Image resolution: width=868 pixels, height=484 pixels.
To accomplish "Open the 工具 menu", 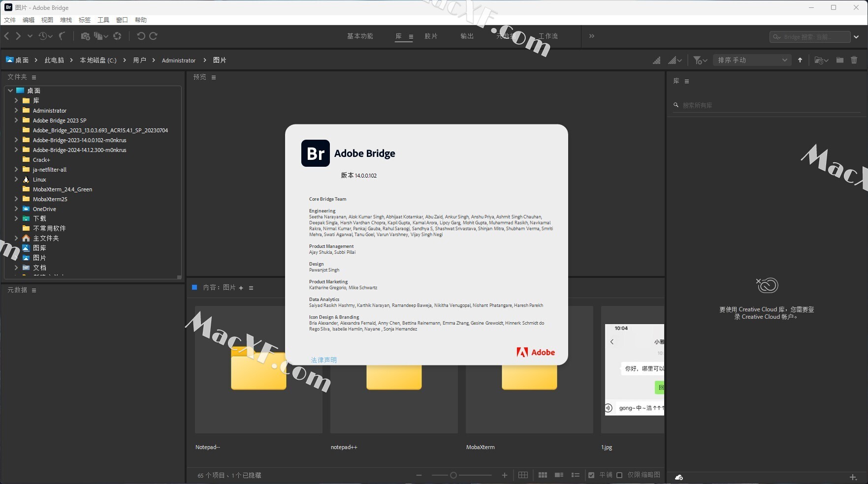I will [x=103, y=20].
